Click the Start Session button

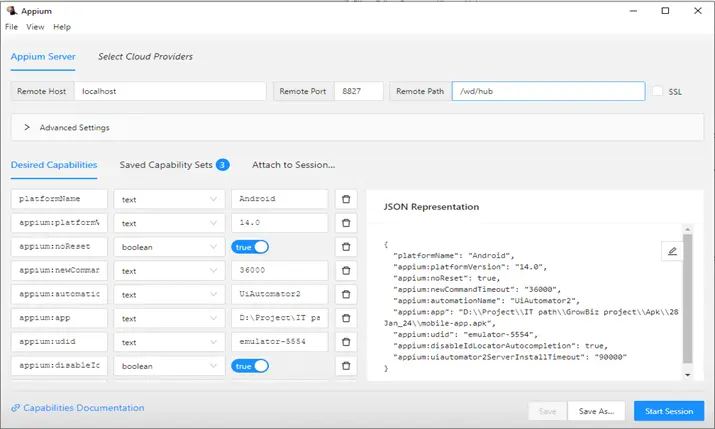(669, 411)
